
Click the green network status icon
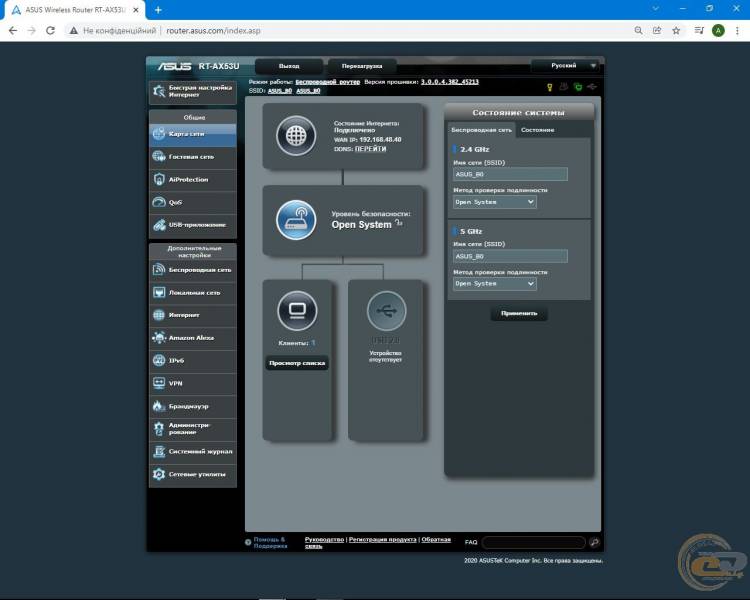[578, 87]
